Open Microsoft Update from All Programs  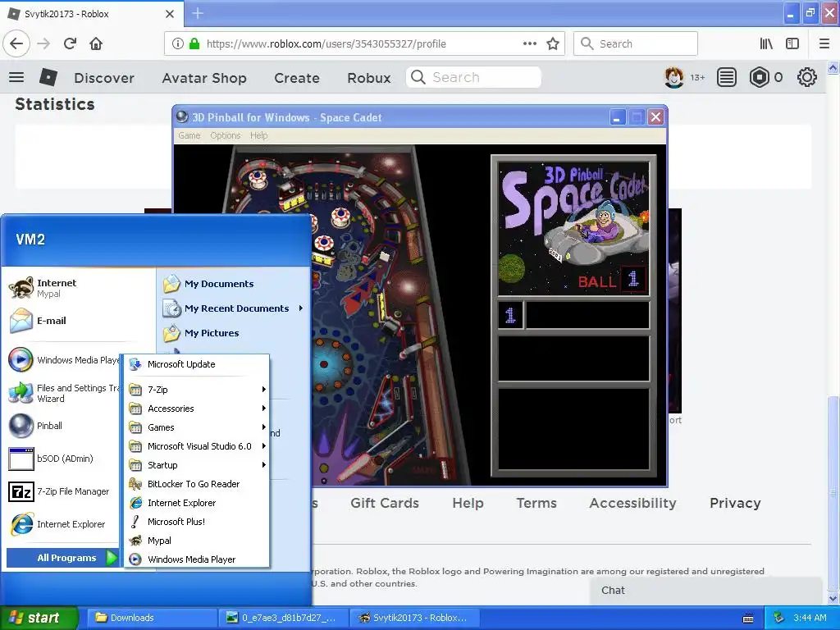coord(197,364)
